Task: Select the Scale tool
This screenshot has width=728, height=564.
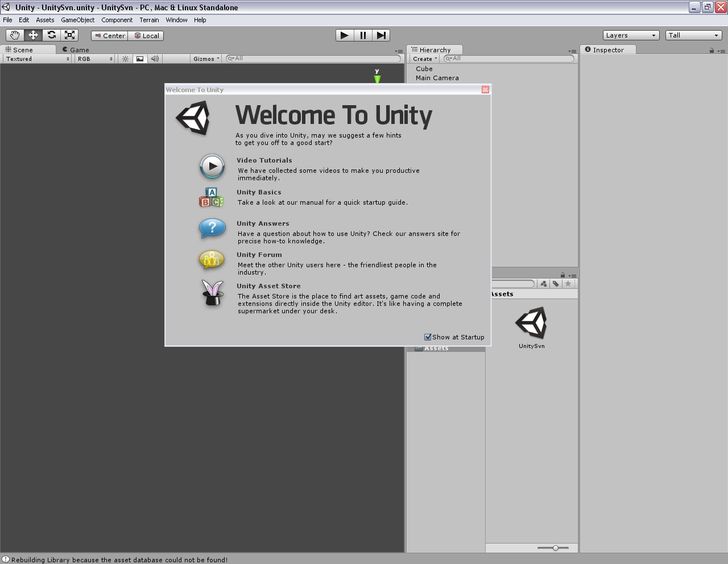Action: tap(69, 35)
